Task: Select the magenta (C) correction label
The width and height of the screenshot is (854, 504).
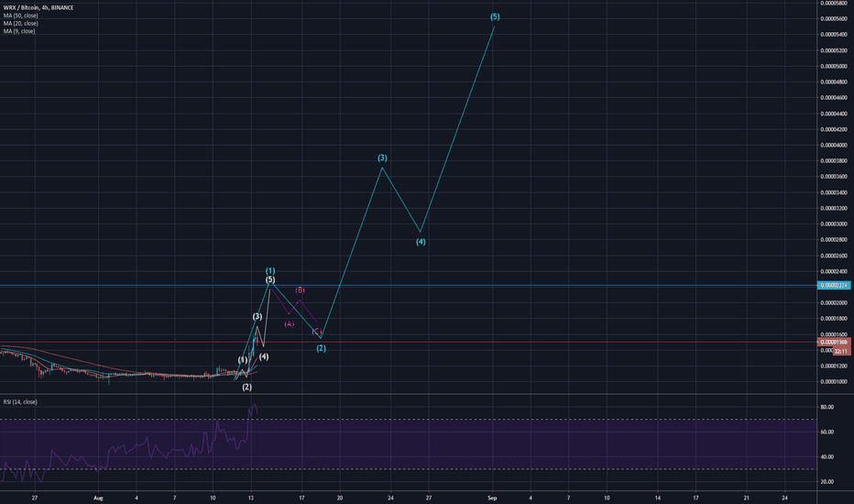Action: (x=316, y=332)
